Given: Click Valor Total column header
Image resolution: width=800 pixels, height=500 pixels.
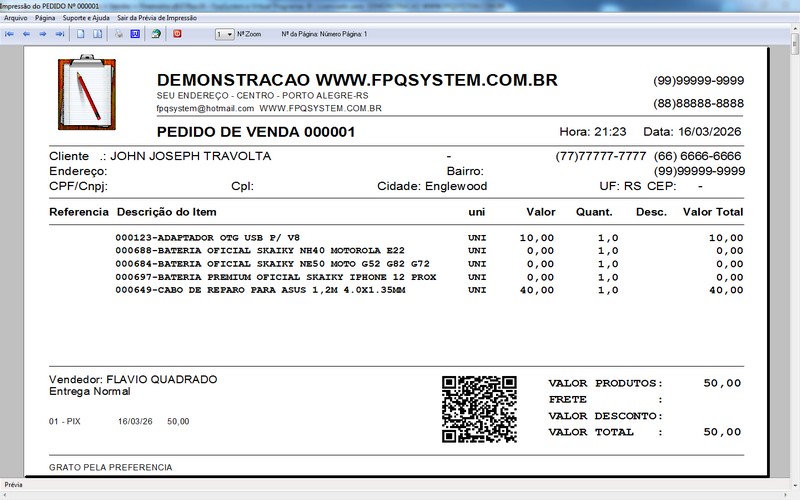Looking at the screenshot, I should 713,212.
